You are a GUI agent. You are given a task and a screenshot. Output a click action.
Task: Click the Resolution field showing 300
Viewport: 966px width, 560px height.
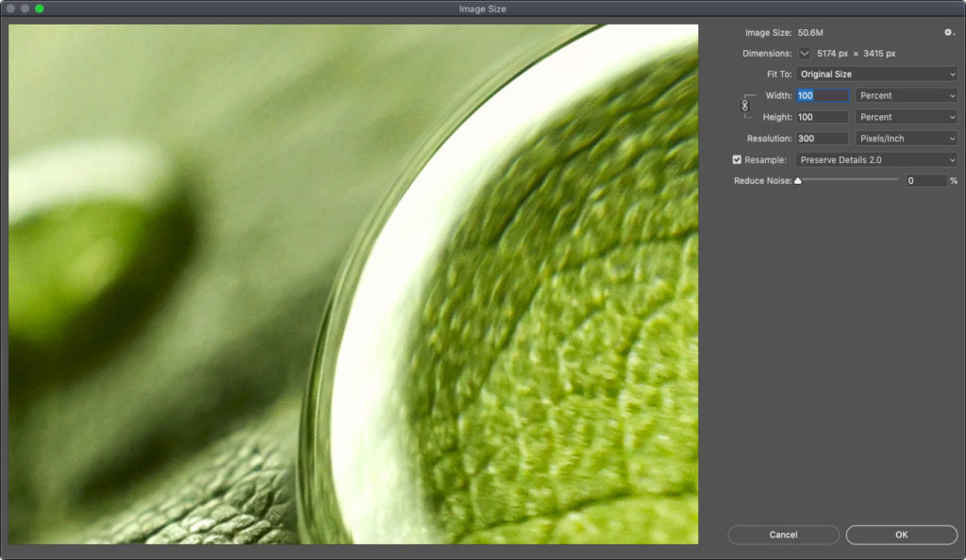click(x=820, y=138)
